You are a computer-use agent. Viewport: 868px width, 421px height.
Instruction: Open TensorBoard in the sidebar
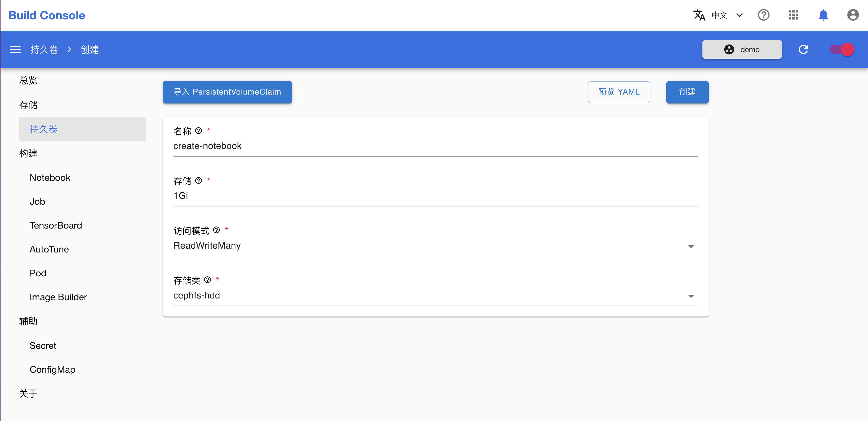coord(56,225)
